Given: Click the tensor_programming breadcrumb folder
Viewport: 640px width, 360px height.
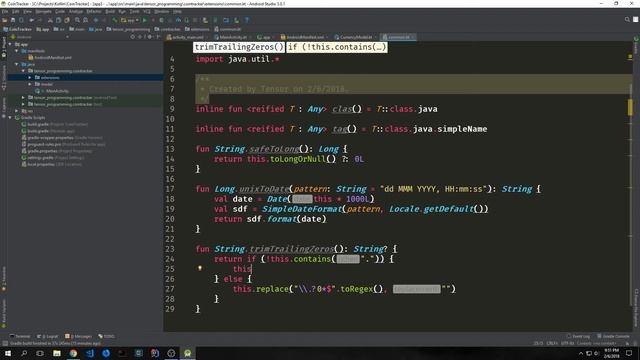Looking at the screenshot, I should click(129, 29).
